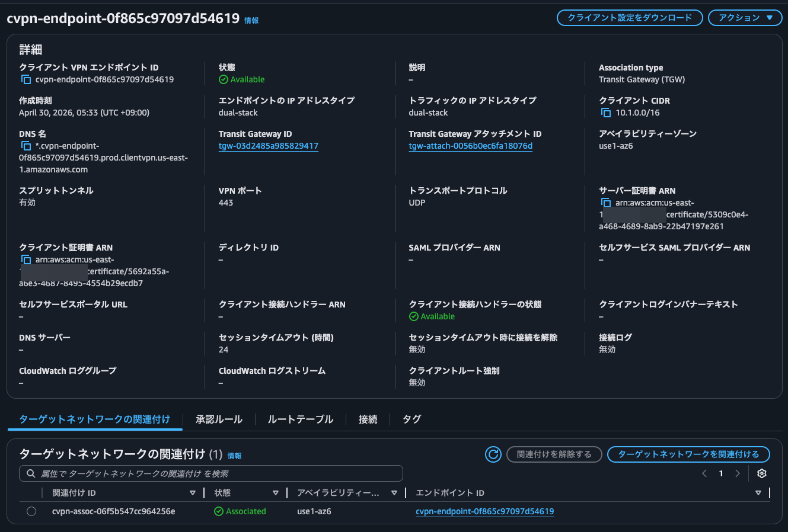Go to the next page of associations
The height and width of the screenshot is (532, 788).
click(738, 473)
